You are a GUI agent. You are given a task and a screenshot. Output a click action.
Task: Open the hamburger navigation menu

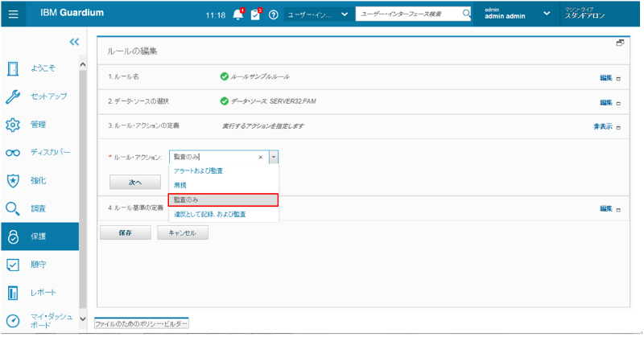pos(14,14)
